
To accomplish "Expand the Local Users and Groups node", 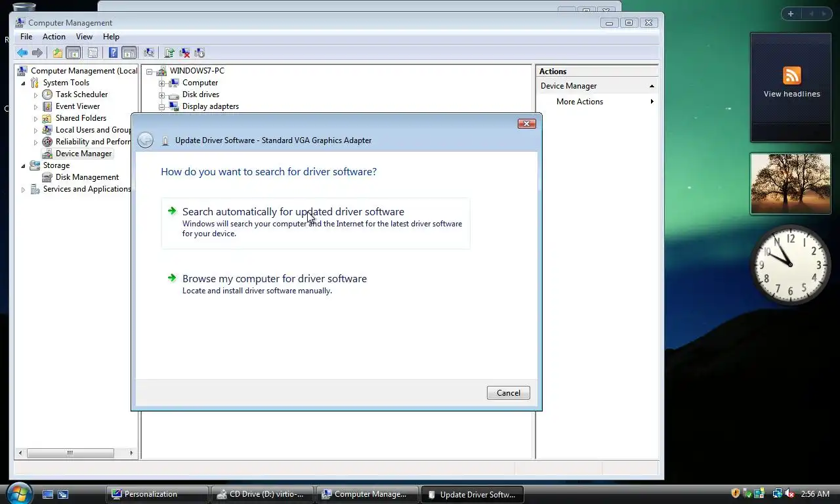I will point(36,131).
